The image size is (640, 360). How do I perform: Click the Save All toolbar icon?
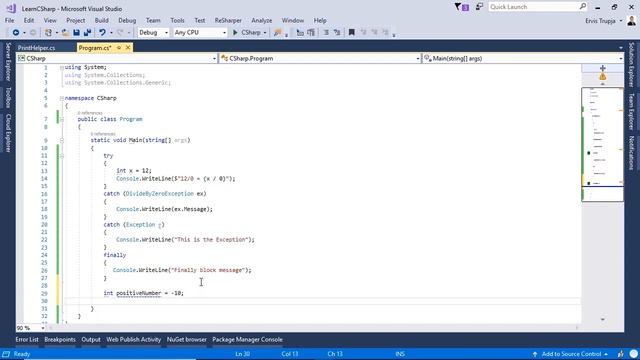(87, 32)
